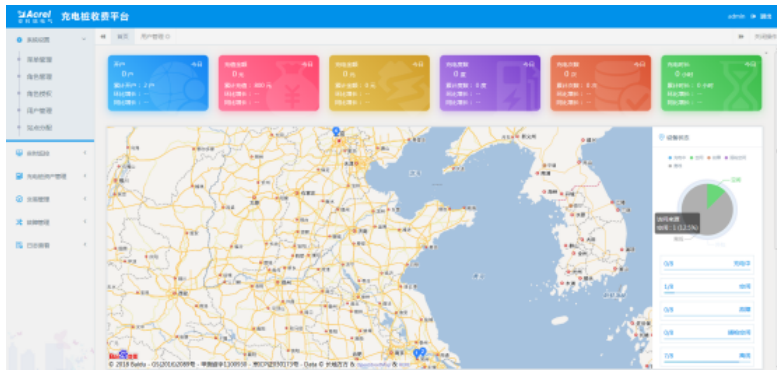Viewport: 777px width, 372px height.
Task: Click the monitor icon in sidebar
Action: 19,154
